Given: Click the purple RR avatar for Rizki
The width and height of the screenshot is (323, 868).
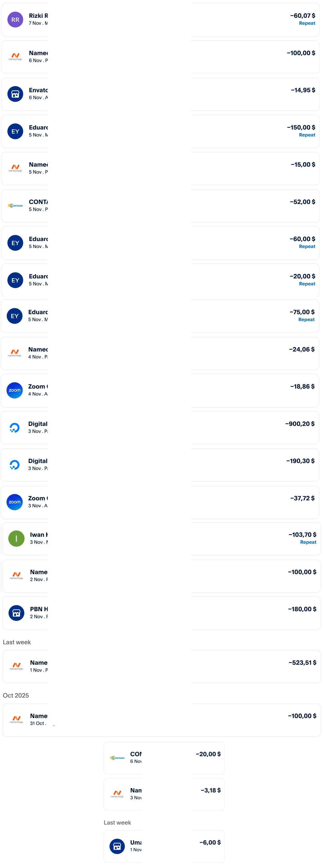Looking at the screenshot, I should tap(15, 20).
